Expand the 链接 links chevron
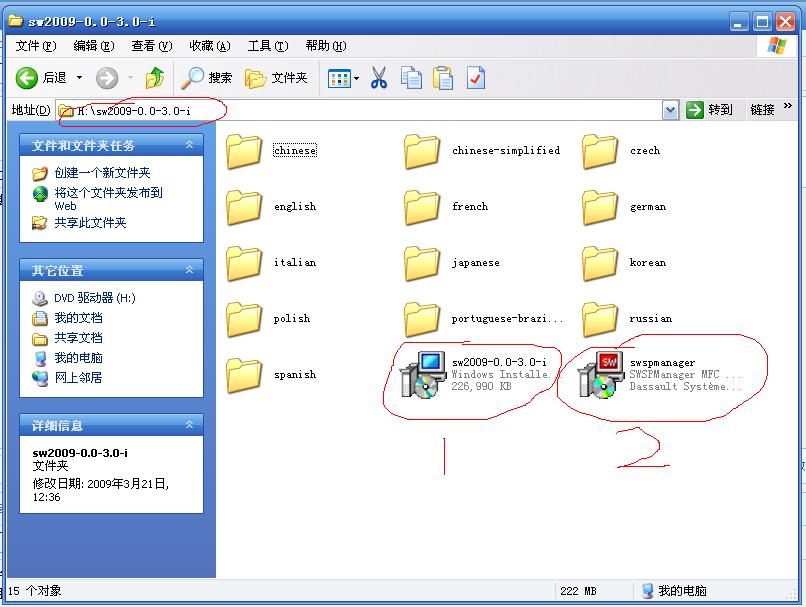 [787, 106]
